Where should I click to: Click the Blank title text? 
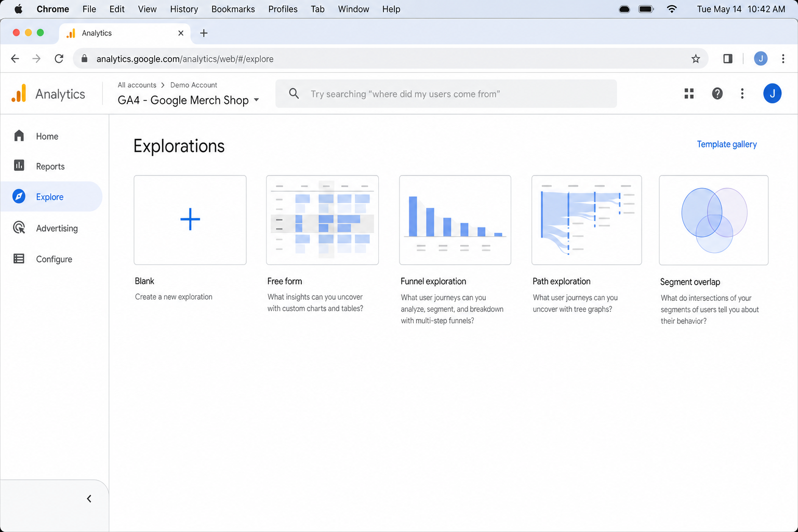click(144, 281)
